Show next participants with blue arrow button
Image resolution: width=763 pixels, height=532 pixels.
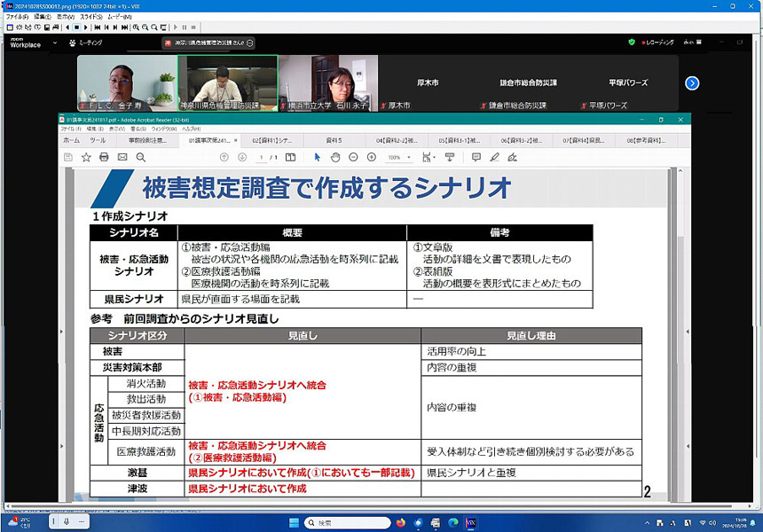pyautogui.click(x=692, y=83)
